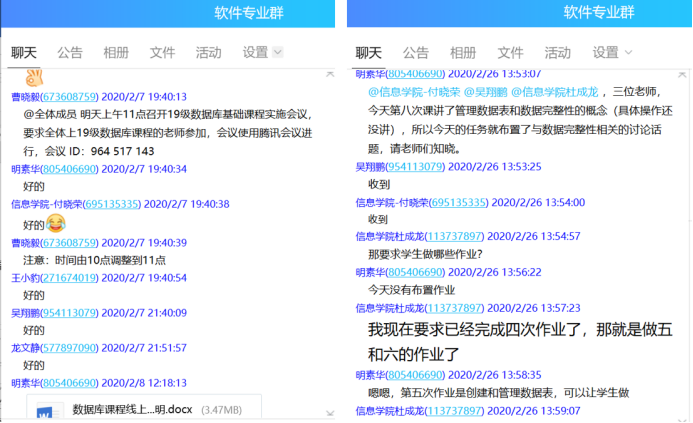This screenshot has height=423, width=693.
Task: Click the scroll-up arrow in left chat window
Action: click(330, 74)
